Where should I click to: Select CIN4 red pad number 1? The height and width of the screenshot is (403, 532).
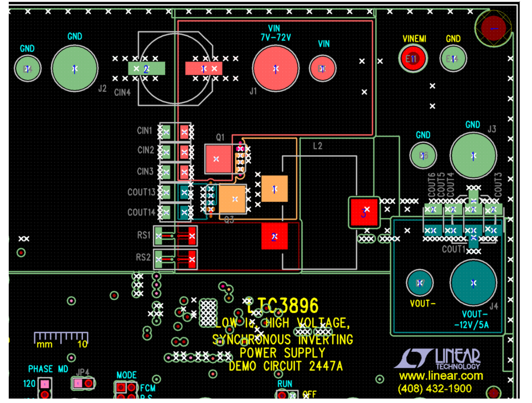pos(204,69)
